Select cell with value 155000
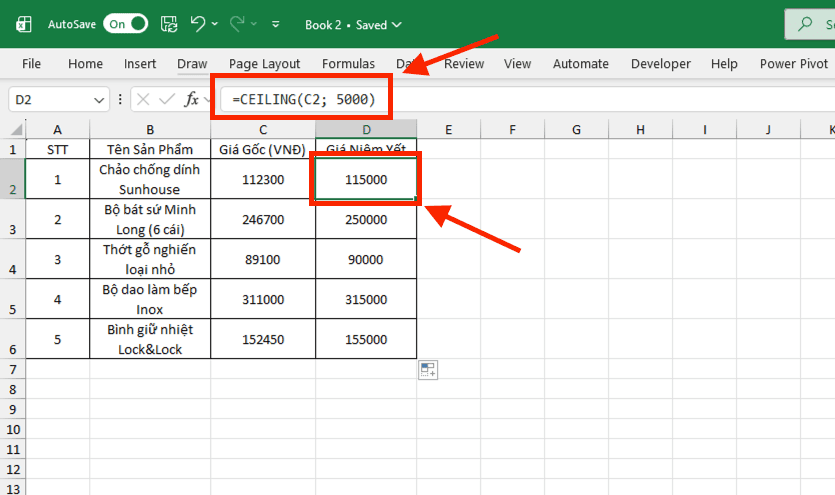Viewport: 835px width, 495px height. click(x=366, y=339)
